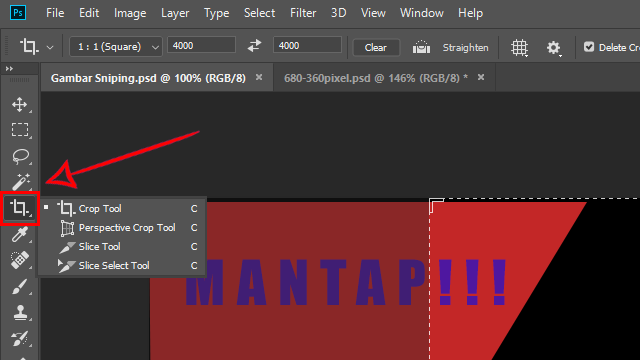Image resolution: width=640 pixels, height=360 pixels.
Task: Select the Magic Wand tool
Action: coord(20,182)
